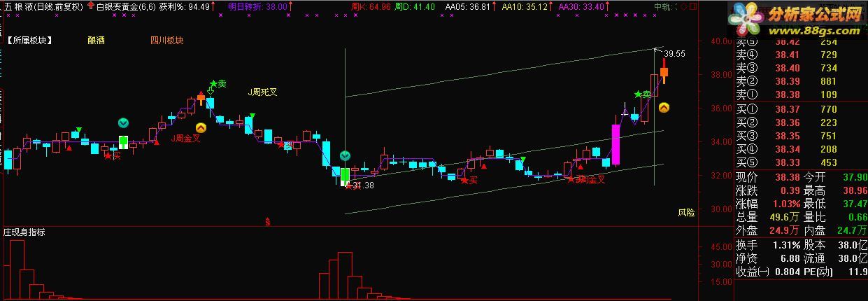Click the 现价 38.38 value
Screen dimensions: 868x301
[x=788, y=177]
